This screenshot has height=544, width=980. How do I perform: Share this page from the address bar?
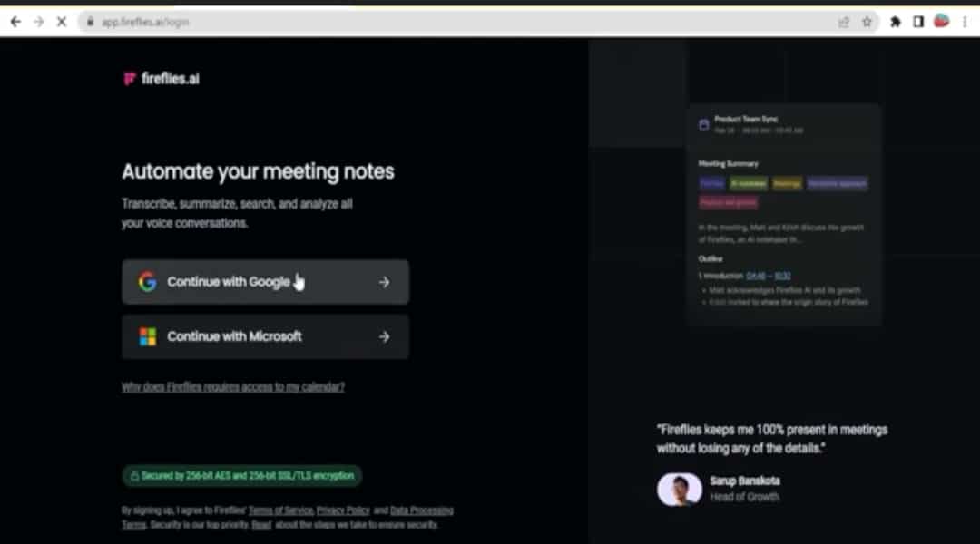tap(844, 22)
